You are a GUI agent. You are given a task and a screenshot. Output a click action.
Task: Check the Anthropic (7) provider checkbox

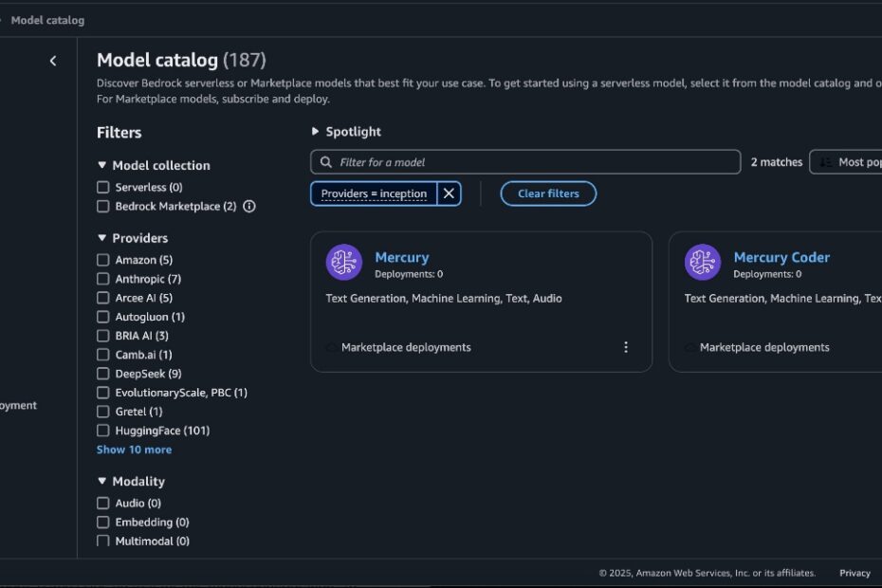click(103, 279)
